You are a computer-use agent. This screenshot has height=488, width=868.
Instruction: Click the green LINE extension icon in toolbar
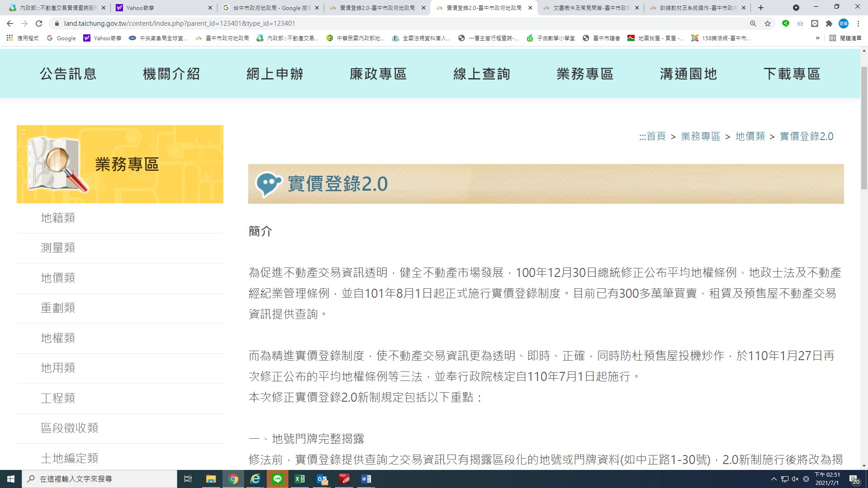(786, 23)
